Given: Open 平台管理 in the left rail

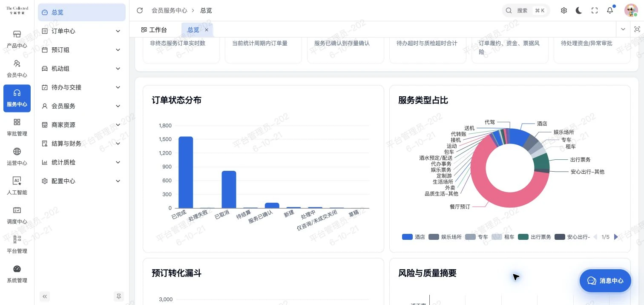Looking at the screenshot, I should (x=17, y=245).
